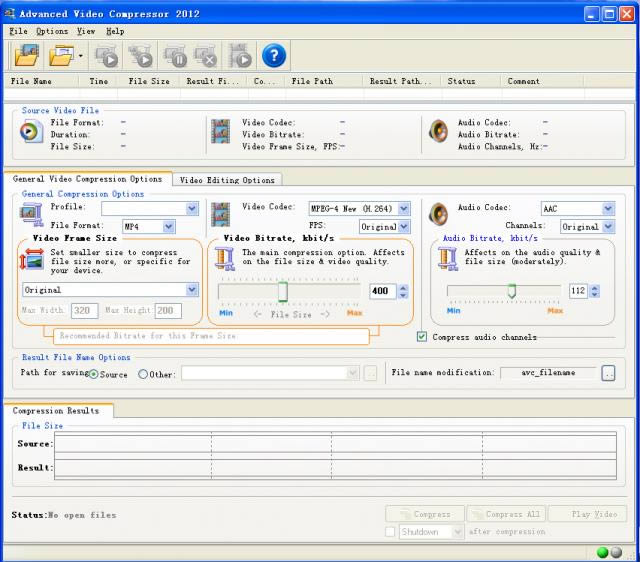Decrease audio bitrate with down stepper

point(595,294)
